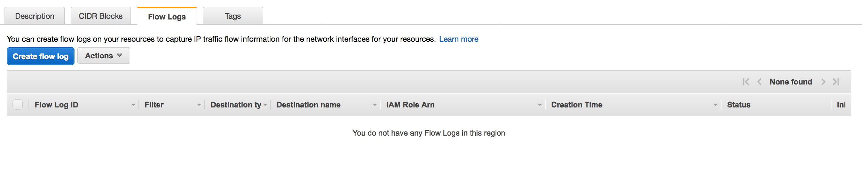Switch to the CIDR Blocks tab
Screen dimensions: 868x185
[x=101, y=16]
